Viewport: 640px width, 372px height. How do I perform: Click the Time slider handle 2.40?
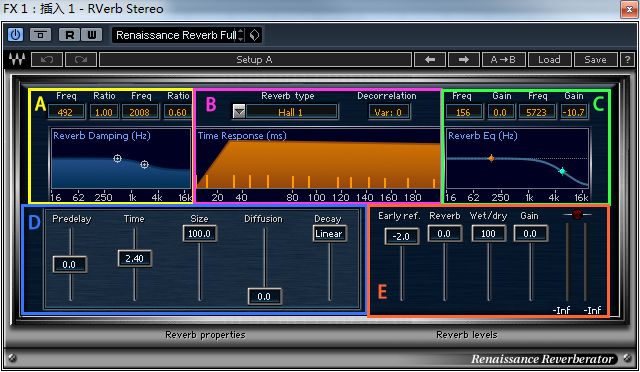pos(135,258)
